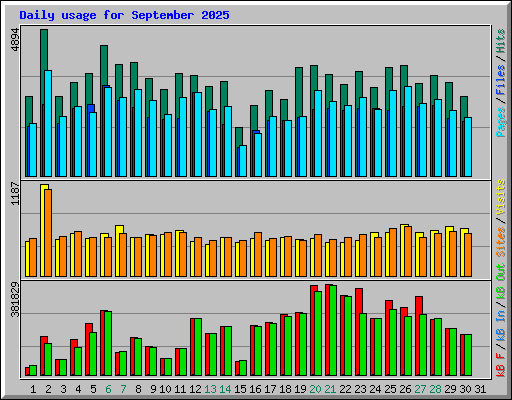Click the 381829 bottom chart scale value
This screenshot has width=512, height=400.
coord(15,299)
